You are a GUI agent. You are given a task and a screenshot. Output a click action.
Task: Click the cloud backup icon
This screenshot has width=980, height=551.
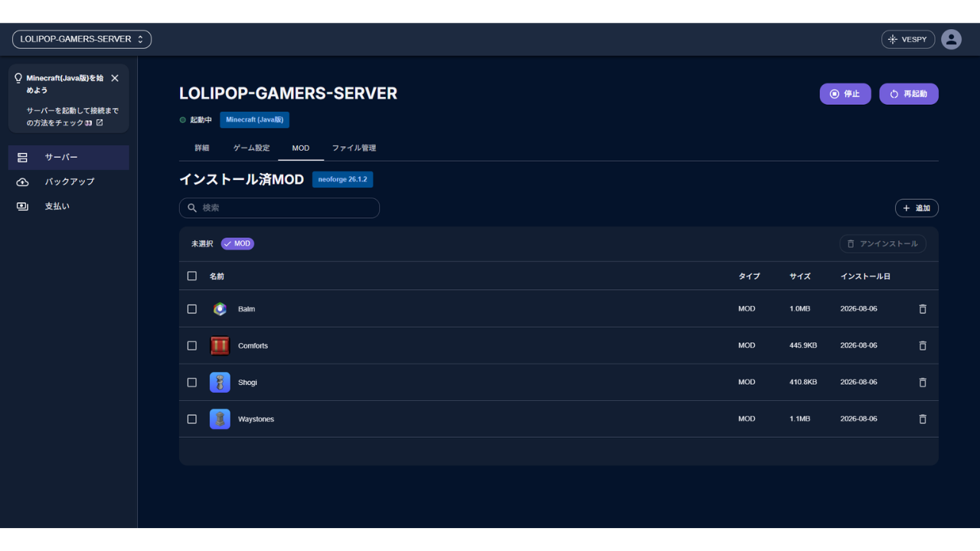pyautogui.click(x=22, y=181)
